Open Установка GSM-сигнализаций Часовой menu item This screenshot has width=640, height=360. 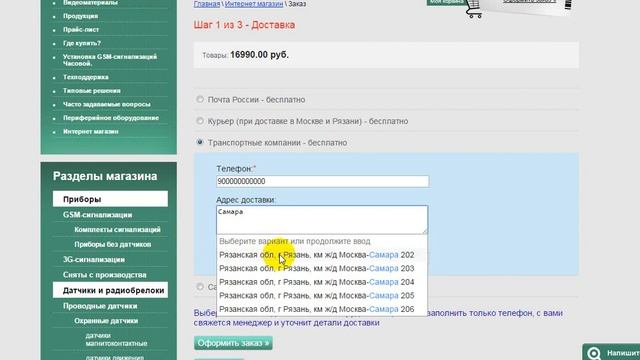click(x=110, y=60)
